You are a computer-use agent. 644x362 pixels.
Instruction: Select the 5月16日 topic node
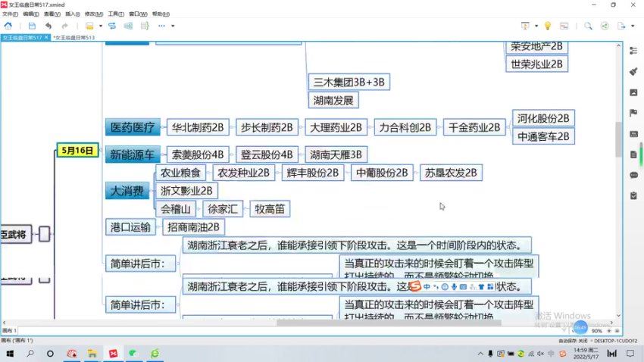[77, 150]
